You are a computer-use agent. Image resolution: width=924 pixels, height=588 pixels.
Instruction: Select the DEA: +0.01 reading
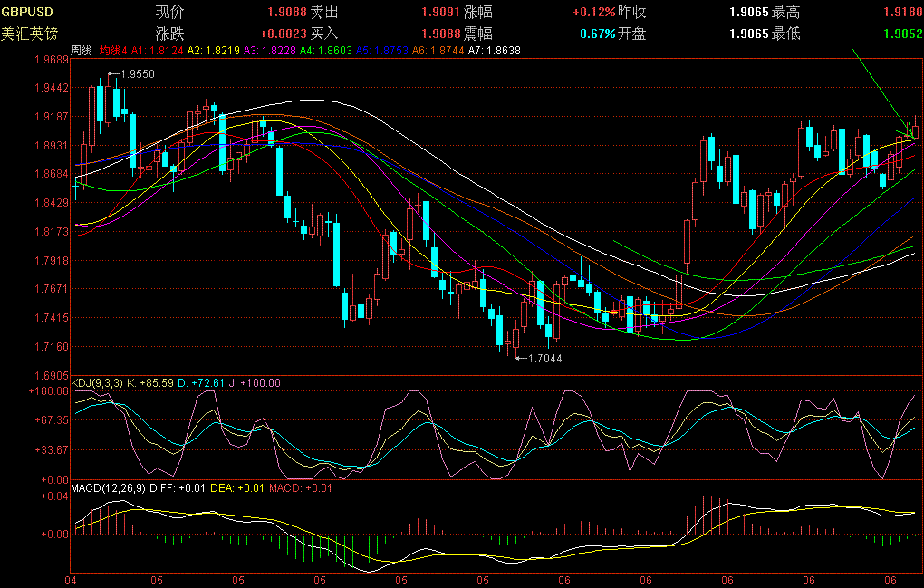point(238,488)
